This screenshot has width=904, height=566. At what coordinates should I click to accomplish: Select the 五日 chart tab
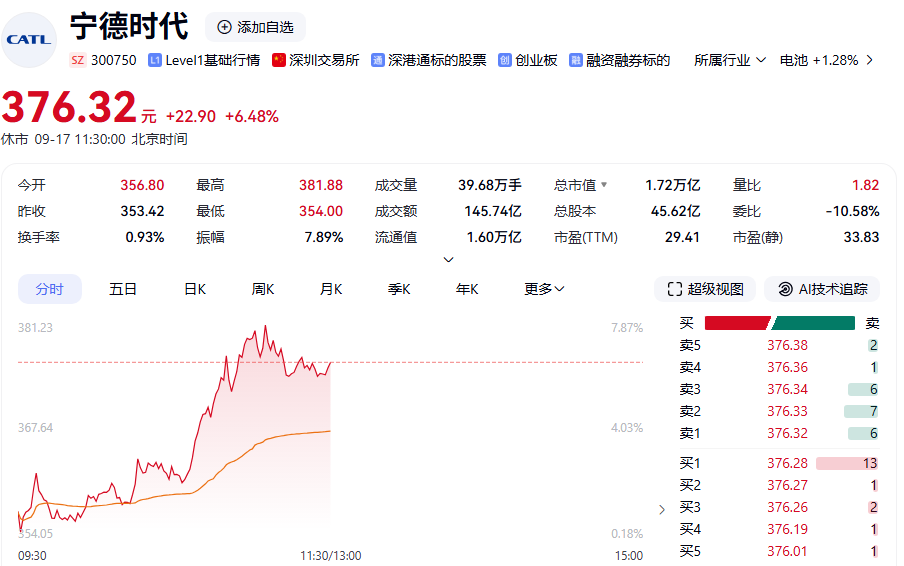pyautogui.click(x=123, y=289)
